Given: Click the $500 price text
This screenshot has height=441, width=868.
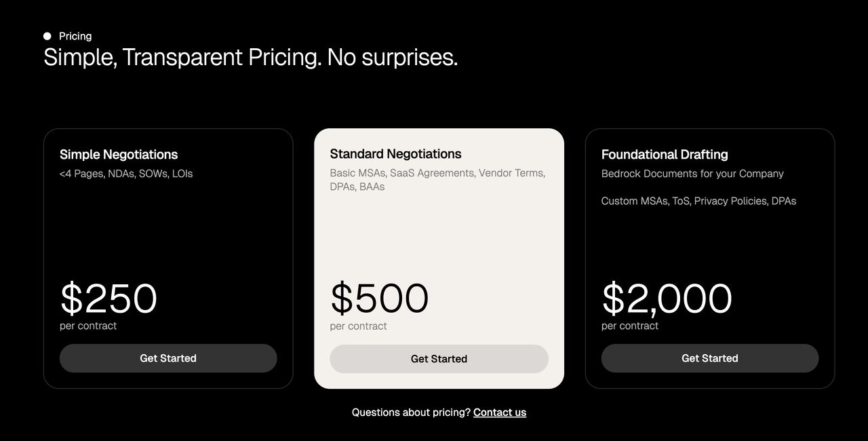Looking at the screenshot, I should pos(380,299).
